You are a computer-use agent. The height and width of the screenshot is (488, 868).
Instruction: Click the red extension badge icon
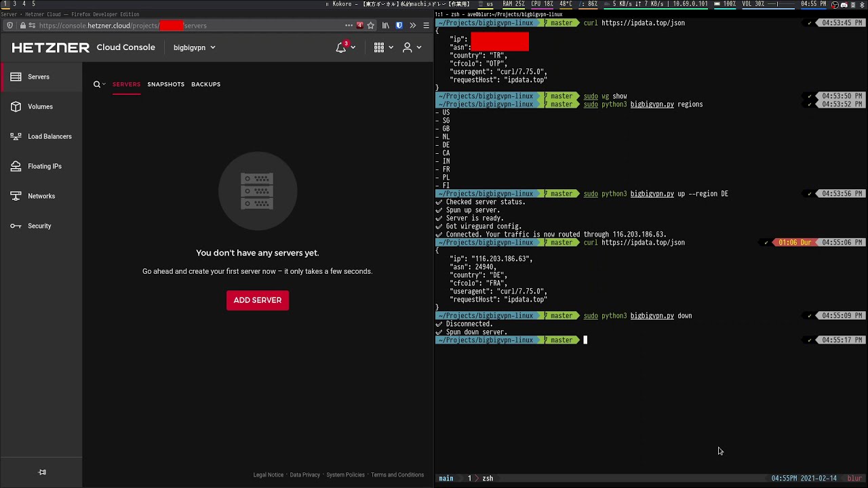(x=360, y=26)
